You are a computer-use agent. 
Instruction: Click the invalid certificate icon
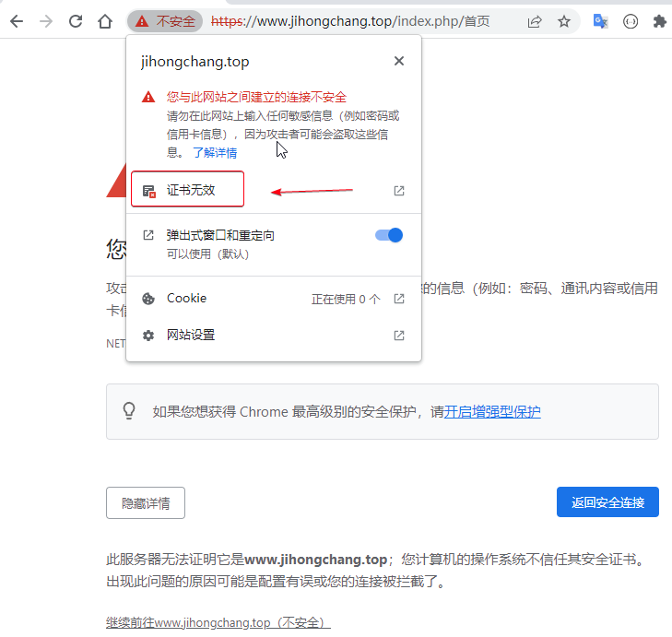pyautogui.click(x=148, y=191)
